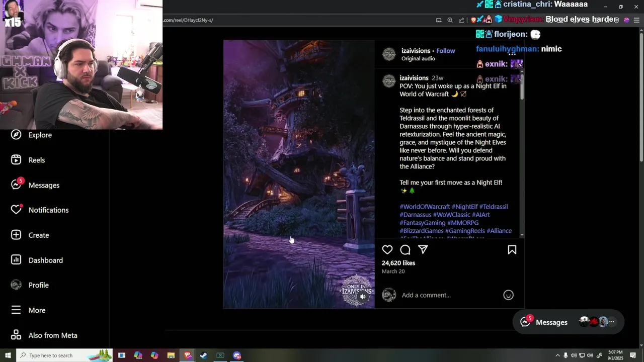
Task: Click the browser address bar URL
Action: (x=188, y=20)
